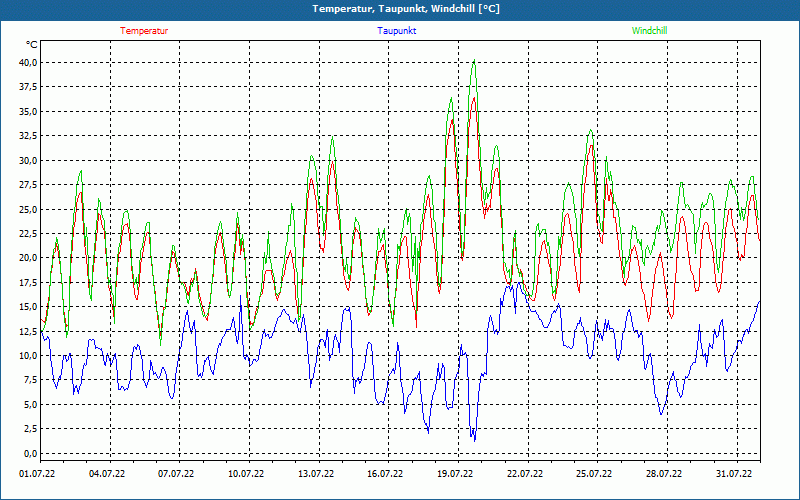Click the 15,0 y-axis value
800x500 pixels.
point(28,307)
